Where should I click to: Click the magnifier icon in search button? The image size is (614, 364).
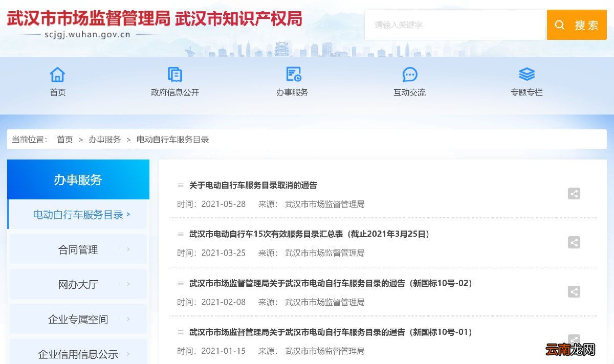pos(560,25)
